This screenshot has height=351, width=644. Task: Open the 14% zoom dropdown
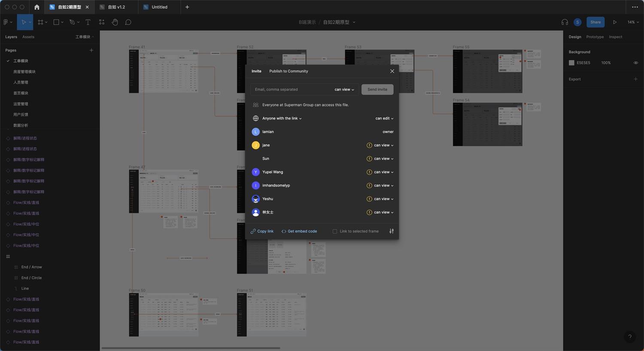point(633,22)
